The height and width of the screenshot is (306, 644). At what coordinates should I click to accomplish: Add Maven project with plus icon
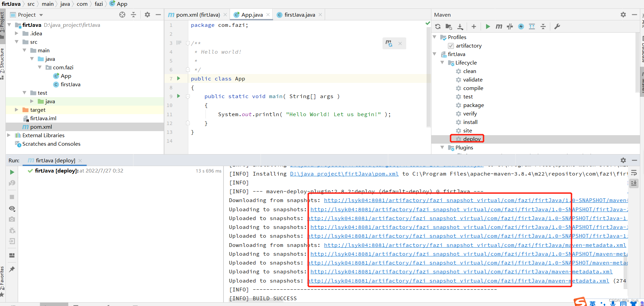pos(474,26)
